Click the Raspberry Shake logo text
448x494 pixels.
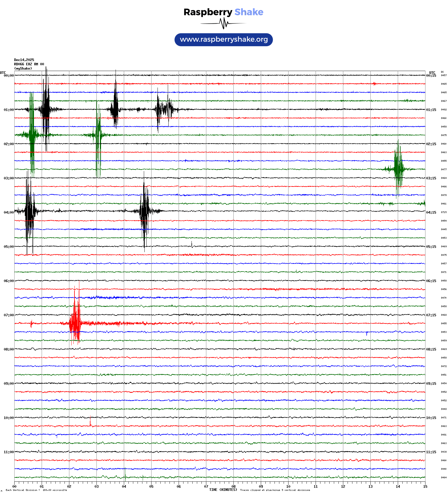coord(223,12)
